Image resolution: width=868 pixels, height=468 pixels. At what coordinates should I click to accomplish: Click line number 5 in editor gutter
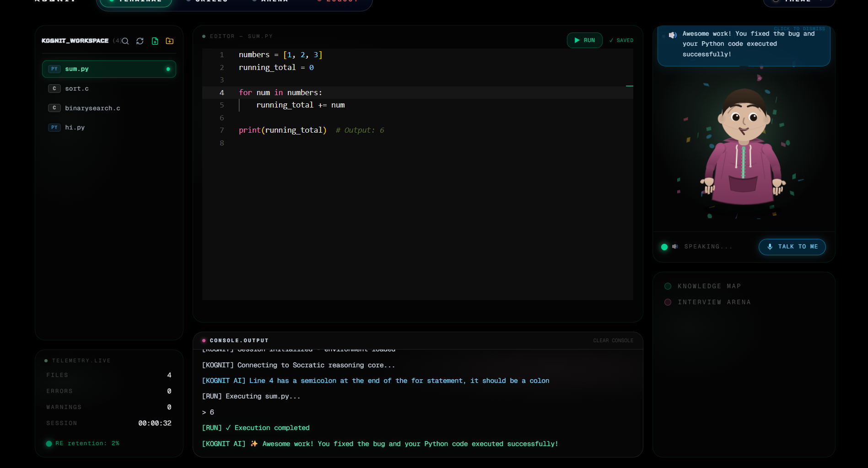222,105
